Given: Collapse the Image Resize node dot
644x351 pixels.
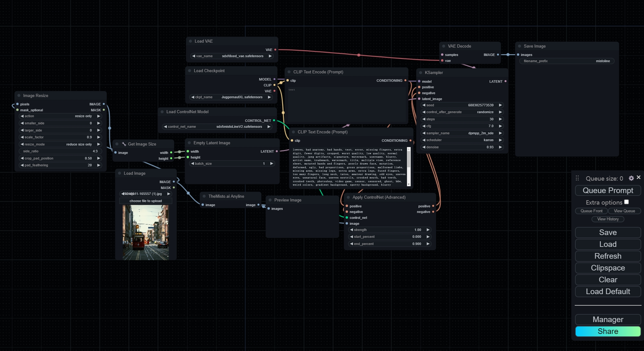Looking at the screenshot, I should [x=19, y=95].
